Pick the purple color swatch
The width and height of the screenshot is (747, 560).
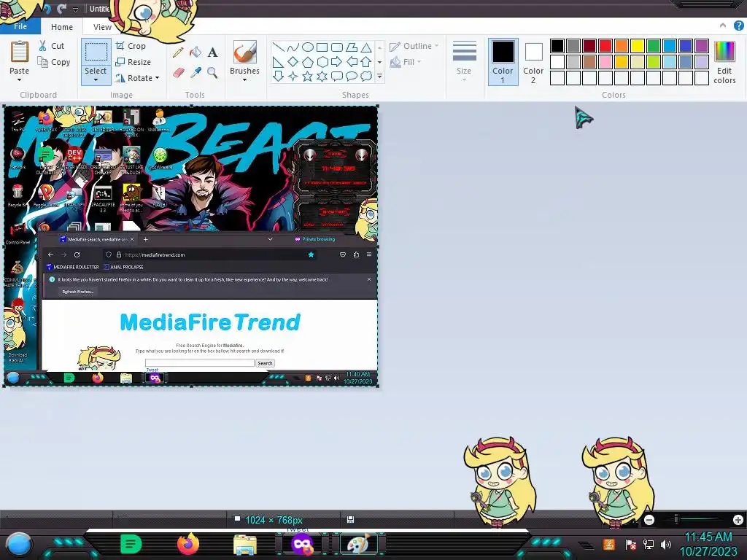[702, 46]
